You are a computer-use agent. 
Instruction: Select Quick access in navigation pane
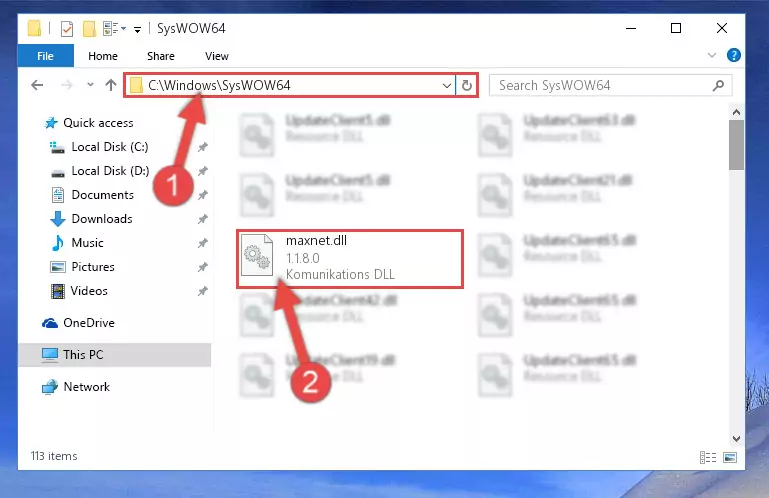click(x=98, y=123)
